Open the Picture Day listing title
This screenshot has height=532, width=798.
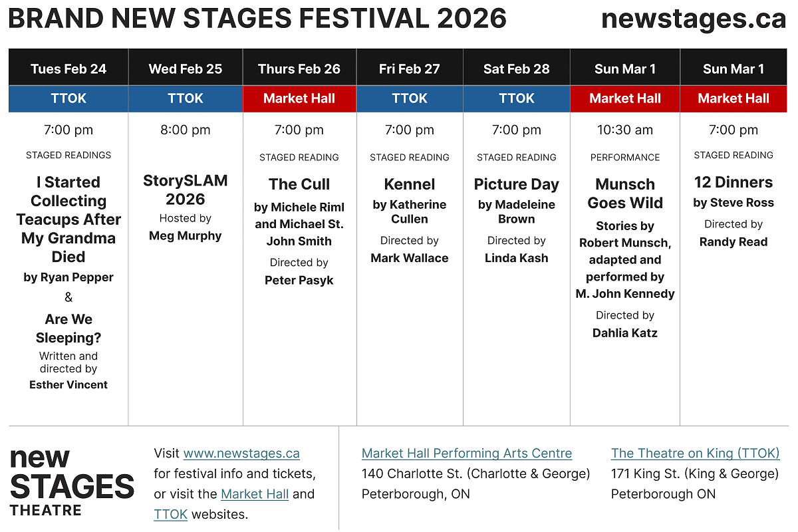(517, 184)
